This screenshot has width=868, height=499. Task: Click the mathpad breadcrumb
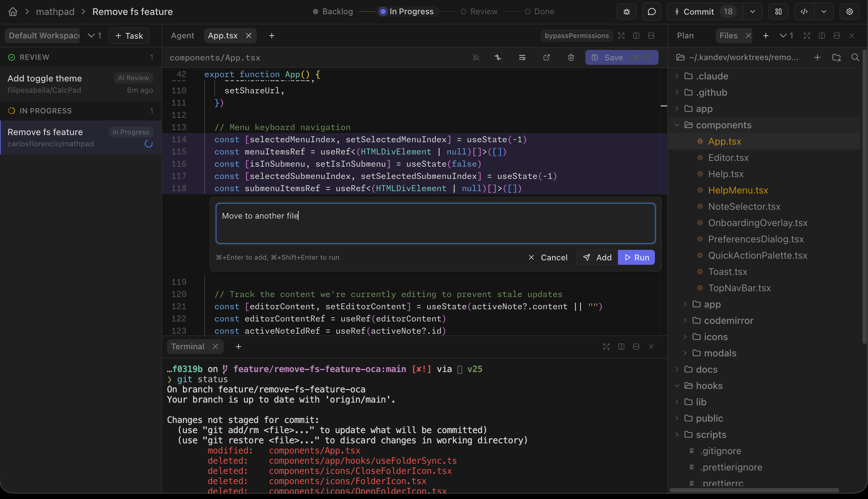(x=55, y=12)
